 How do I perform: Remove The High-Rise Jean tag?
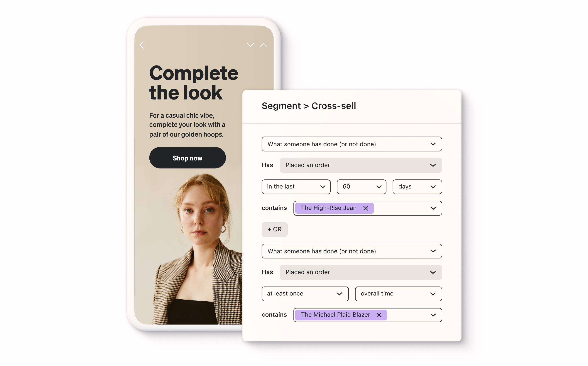365,208
